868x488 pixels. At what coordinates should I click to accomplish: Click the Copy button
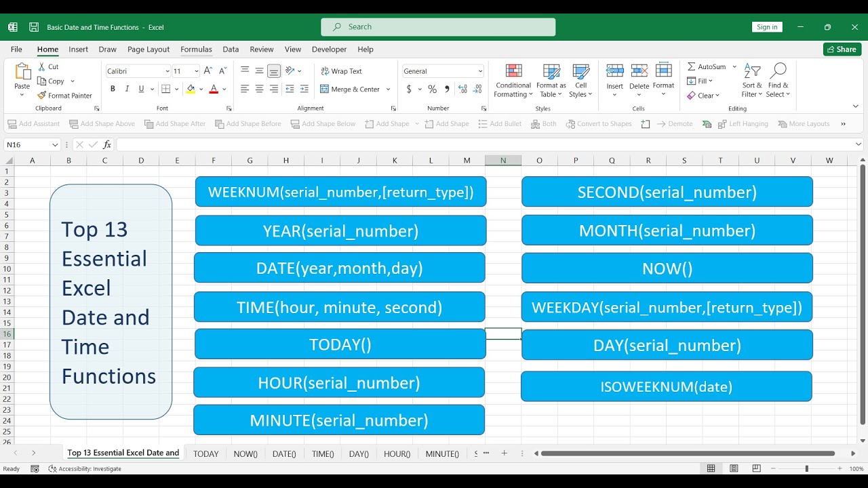pos(52,81)
